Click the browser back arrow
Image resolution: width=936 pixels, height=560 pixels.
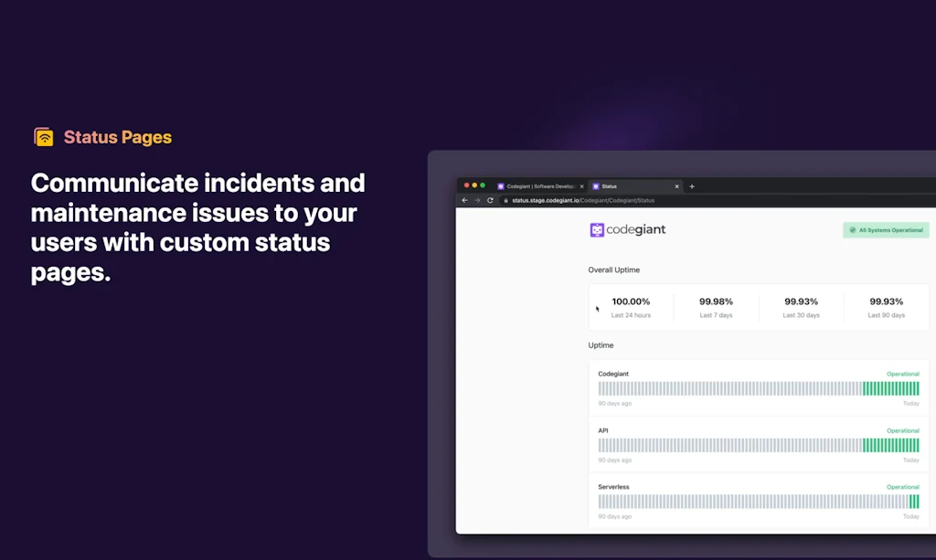point(463,200)
